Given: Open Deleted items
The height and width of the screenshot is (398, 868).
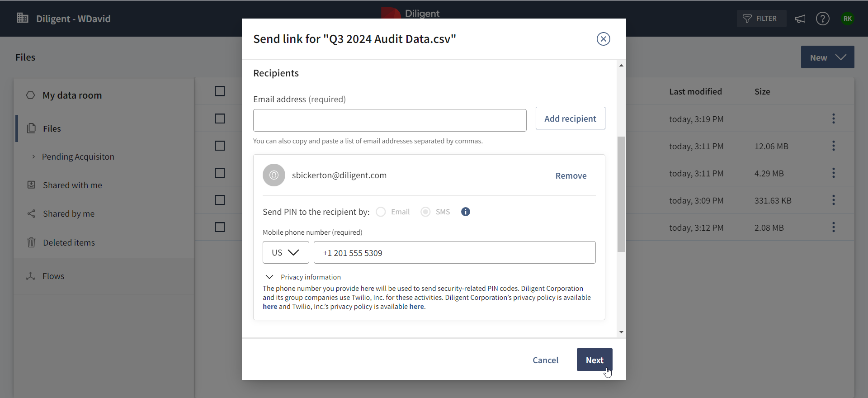Looking at the screenshot, I should (69, 242).
